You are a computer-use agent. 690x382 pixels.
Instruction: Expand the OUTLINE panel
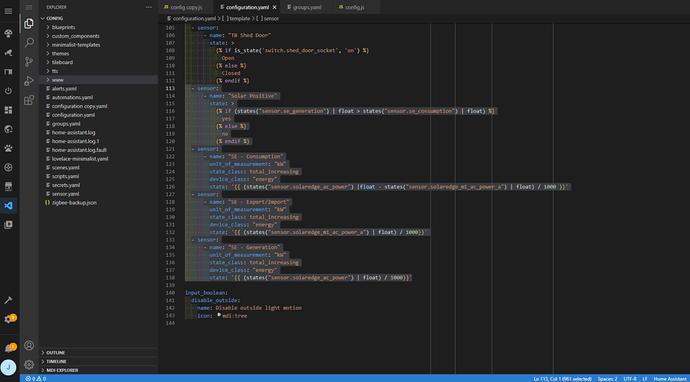(x=98, y=353)
